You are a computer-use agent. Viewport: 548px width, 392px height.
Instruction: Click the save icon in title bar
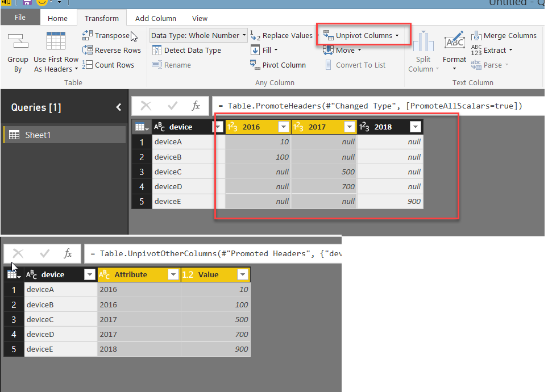coord(27,3)
